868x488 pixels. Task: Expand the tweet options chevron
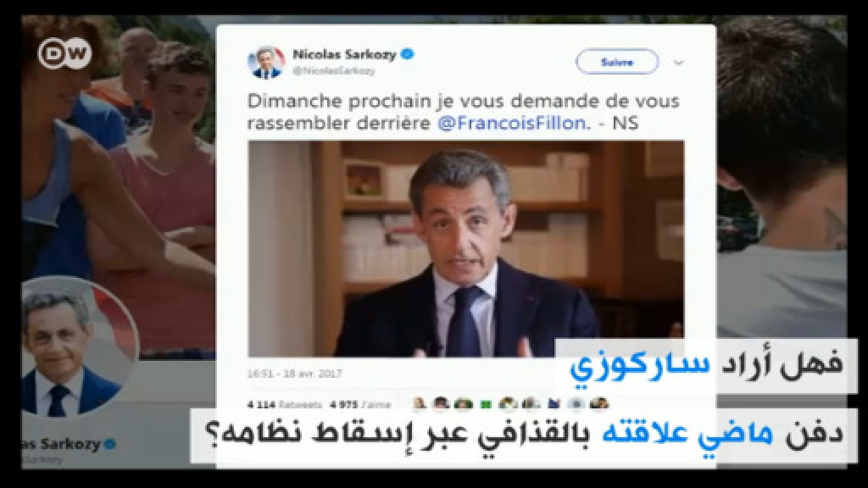pyautogui.click(x=679, y=63)
